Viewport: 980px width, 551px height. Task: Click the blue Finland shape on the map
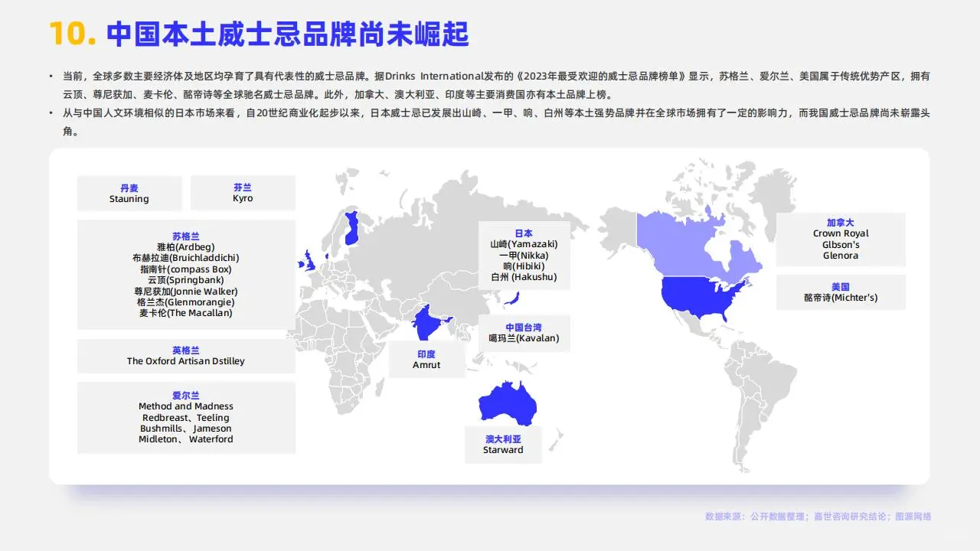coord(352,227)
